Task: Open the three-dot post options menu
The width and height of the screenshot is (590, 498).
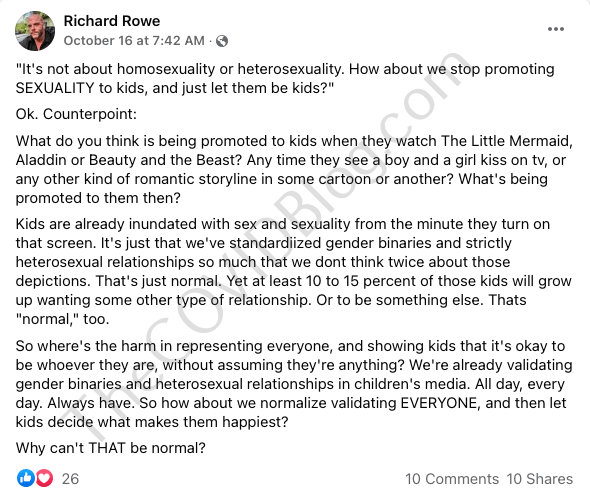Action: tap(556, 29)
